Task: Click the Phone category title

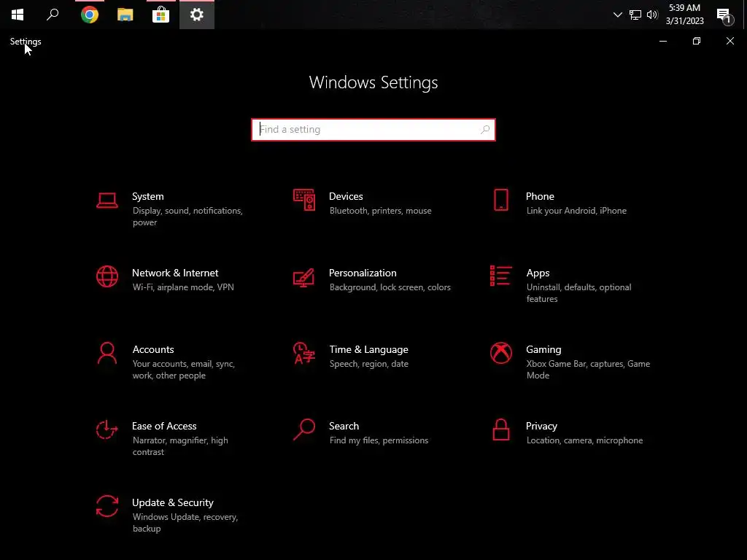Action: pyautogui.click(x=540, y=196)
